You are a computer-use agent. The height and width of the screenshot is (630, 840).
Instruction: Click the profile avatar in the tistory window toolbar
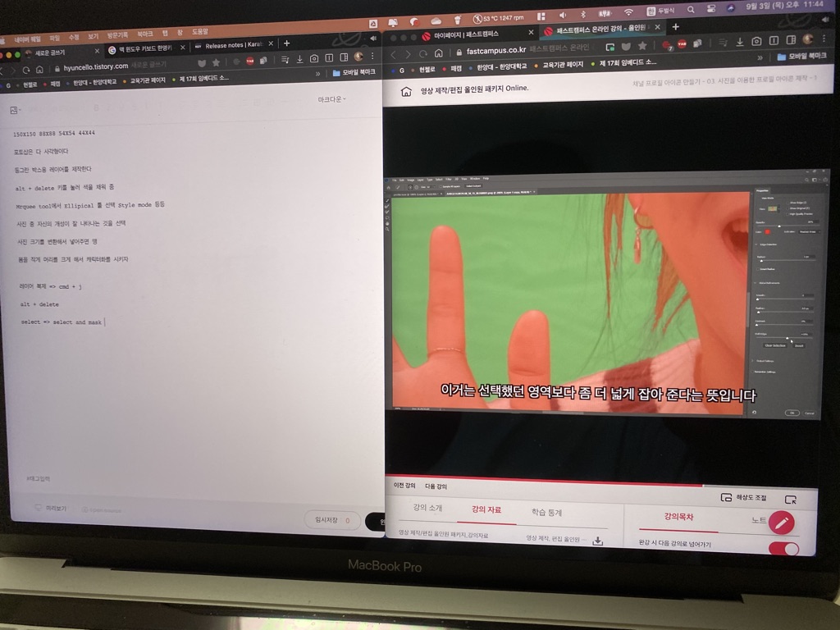coord(358,57)
